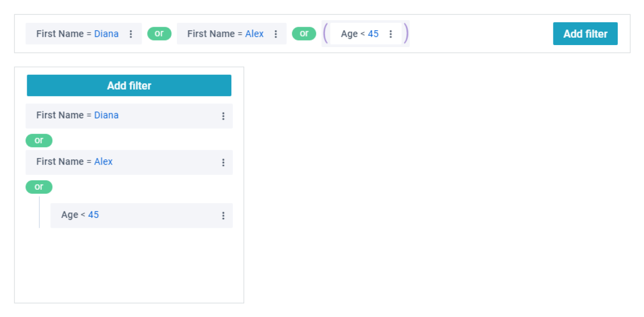This screenshot has height=317, width=644.
Task: Toggle "or" operator below panel's Diana row
Action: [x=39, y=141]
